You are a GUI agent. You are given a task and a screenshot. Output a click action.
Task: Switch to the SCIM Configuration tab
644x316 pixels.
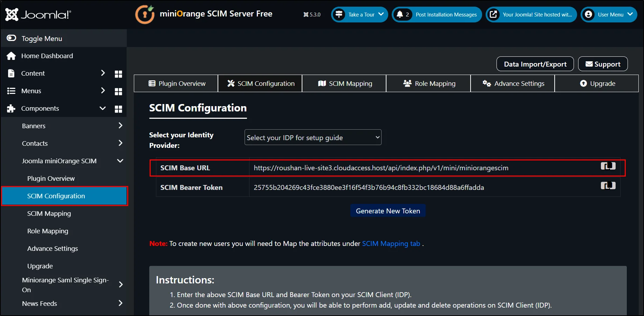pyautogui.click(x=260, y=83)
